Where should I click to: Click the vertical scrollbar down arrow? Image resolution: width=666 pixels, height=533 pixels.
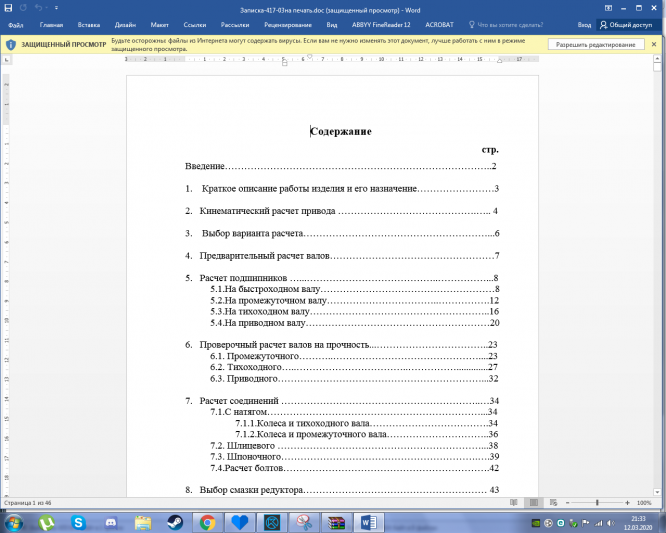click(x=657, y=492)
